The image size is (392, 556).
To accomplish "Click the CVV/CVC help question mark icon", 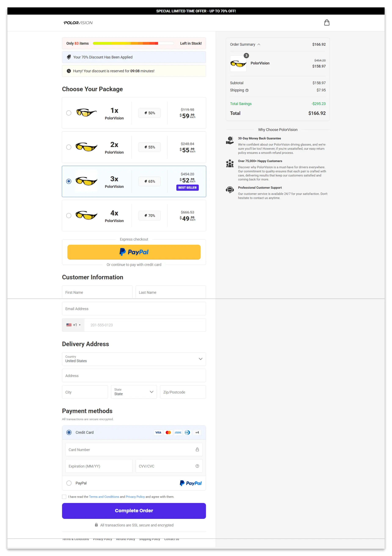I will pyautogui.click(x=197, y=466).
